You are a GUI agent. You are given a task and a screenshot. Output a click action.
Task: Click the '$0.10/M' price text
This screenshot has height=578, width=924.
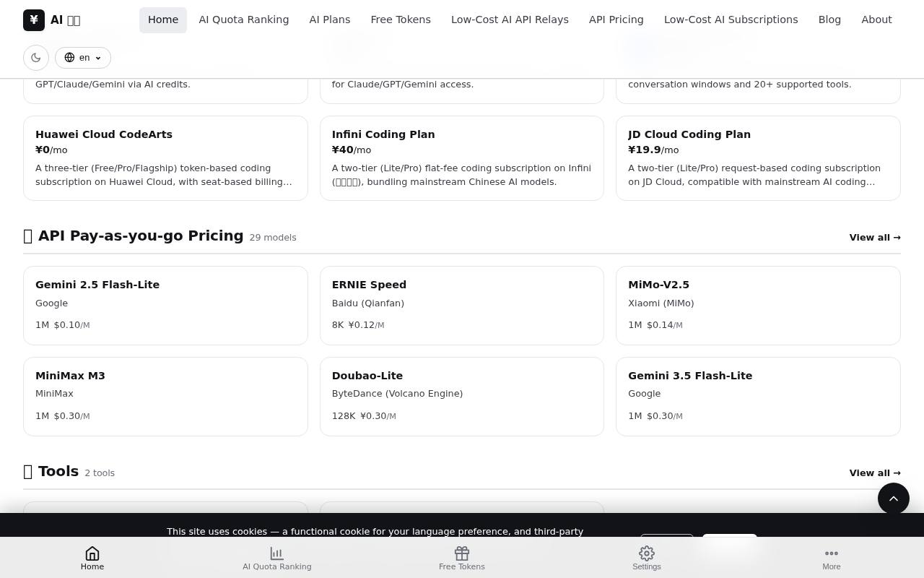[72, 325]
